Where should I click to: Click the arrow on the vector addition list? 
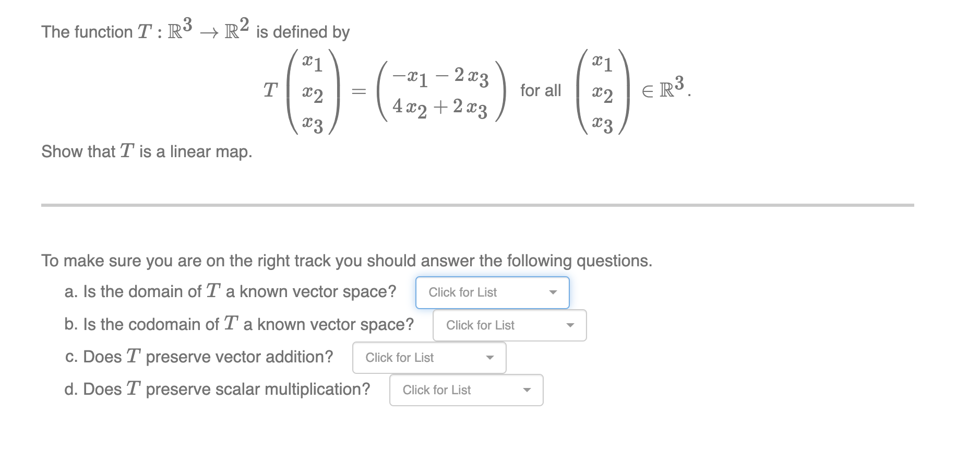489,358
